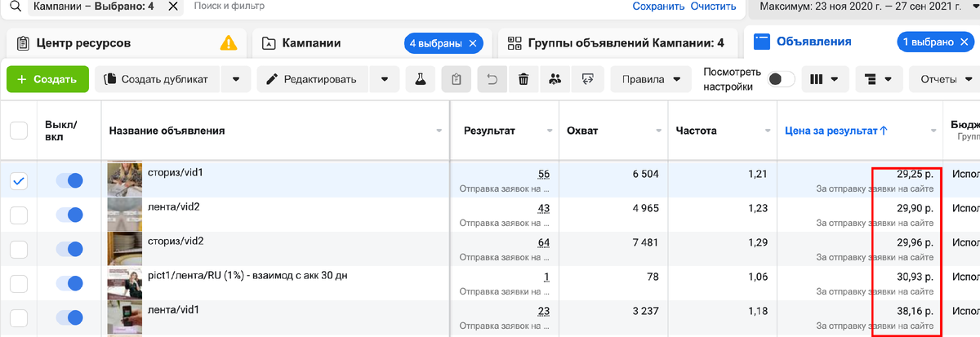The width and height of the screenshot is (980, 337).
Task: Open the Правила dropdown
Action: [x=651, y=79]
